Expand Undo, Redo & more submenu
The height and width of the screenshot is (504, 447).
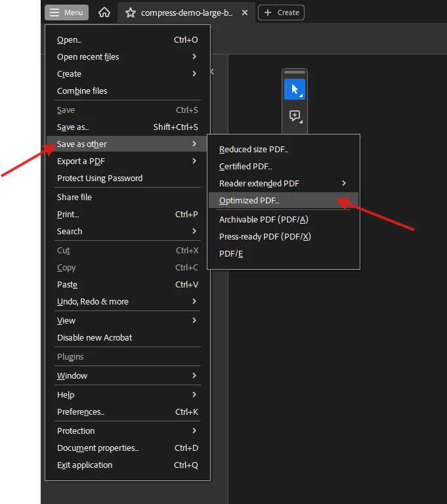pyautogui.click(x=127, y=301)
